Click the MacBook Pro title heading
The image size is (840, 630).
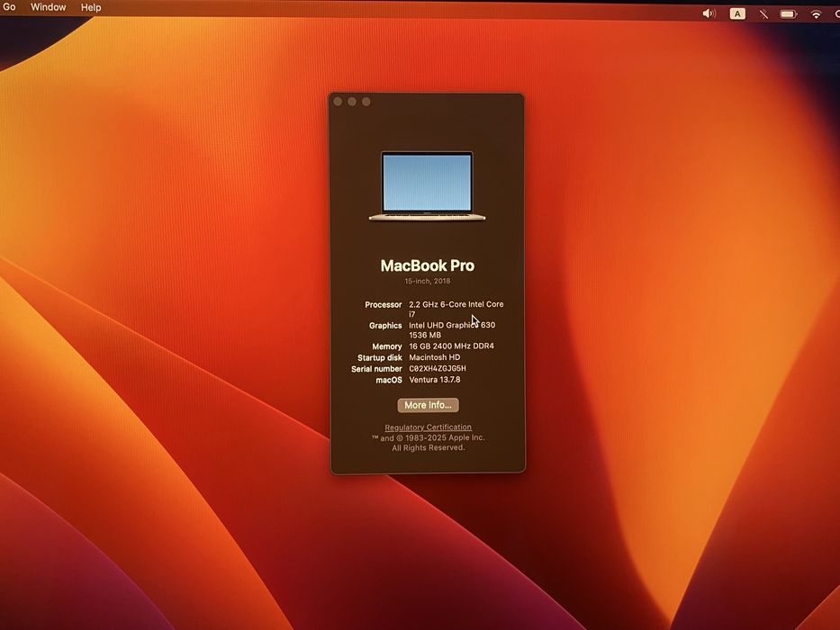[427, 265]
